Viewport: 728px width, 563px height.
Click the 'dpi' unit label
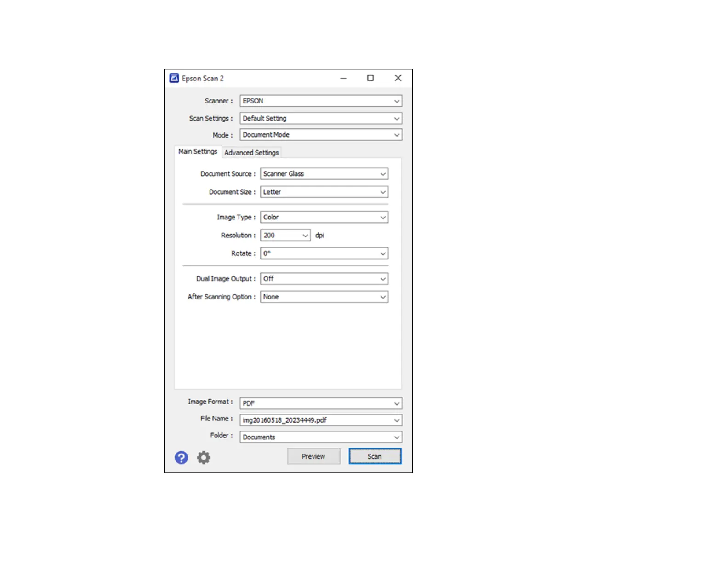click(x=319, y=236)
